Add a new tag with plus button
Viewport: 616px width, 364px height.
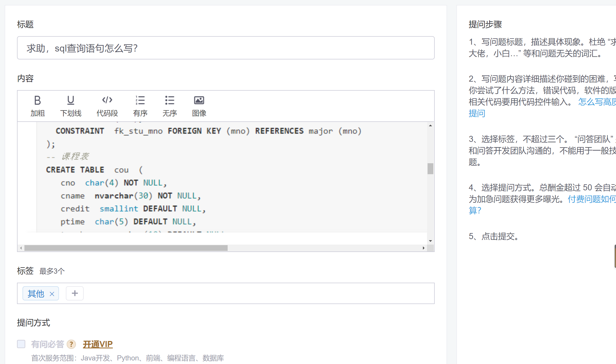click(x=75, y=293)
